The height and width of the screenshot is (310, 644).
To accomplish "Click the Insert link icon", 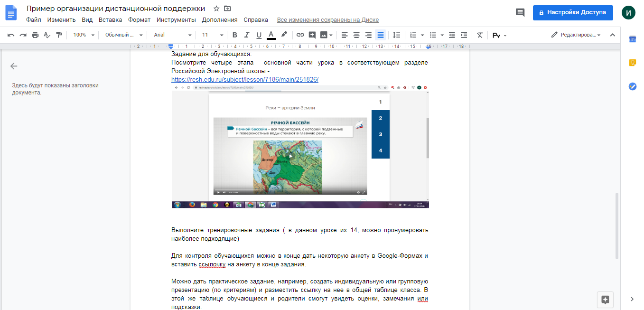I will [x=300, y=35].
